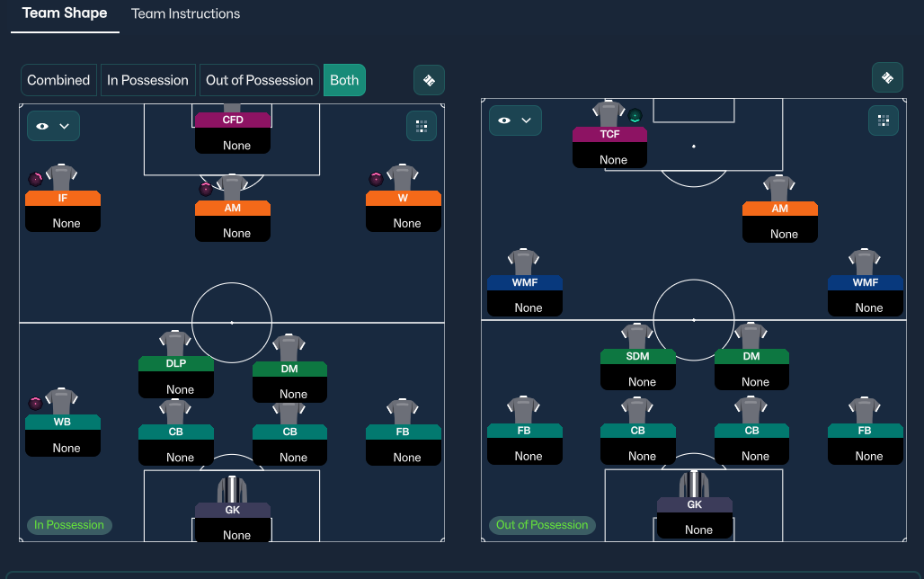
Task: Click the pink badge beside the W winger
Action: pyautogui.click(x=376, y=179)
